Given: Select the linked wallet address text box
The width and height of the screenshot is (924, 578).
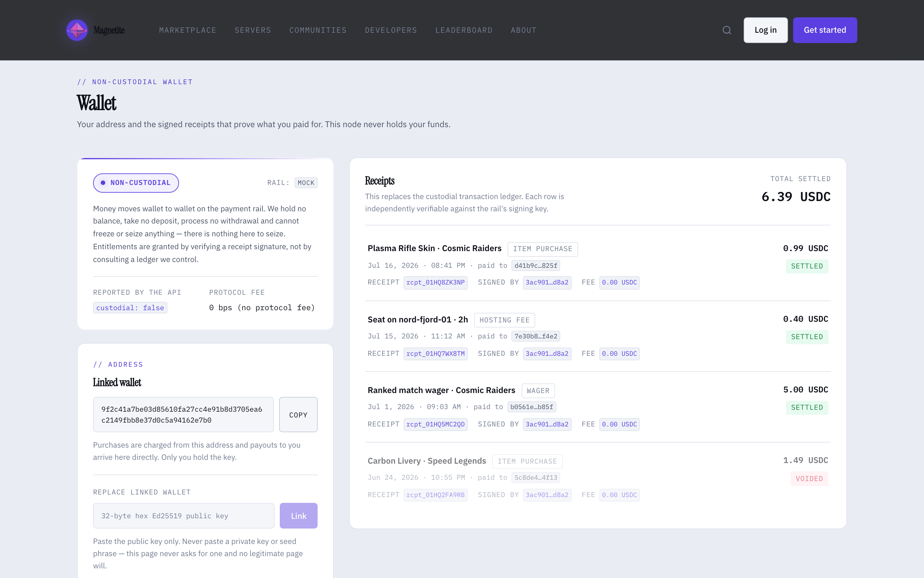Looking at the screenshot, I should [x=183, y=415].
